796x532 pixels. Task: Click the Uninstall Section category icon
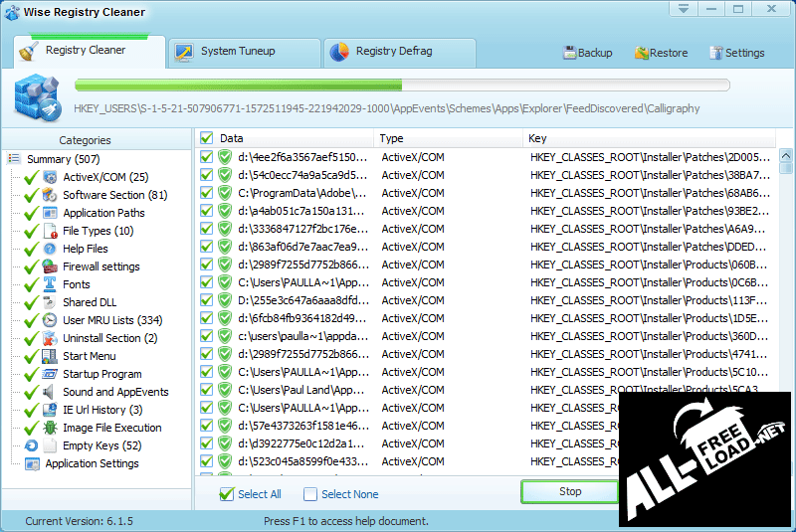coord(51,338)
